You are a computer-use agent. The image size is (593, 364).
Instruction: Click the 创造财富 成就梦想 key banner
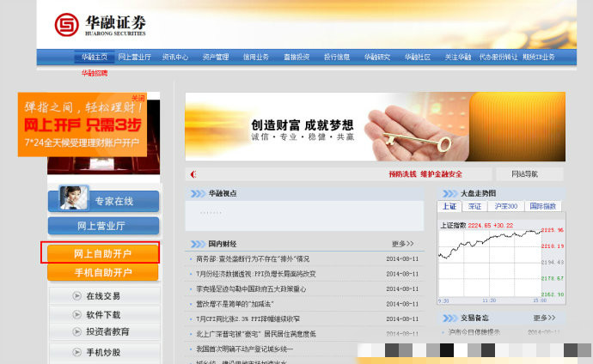click(x=376, y=126)
